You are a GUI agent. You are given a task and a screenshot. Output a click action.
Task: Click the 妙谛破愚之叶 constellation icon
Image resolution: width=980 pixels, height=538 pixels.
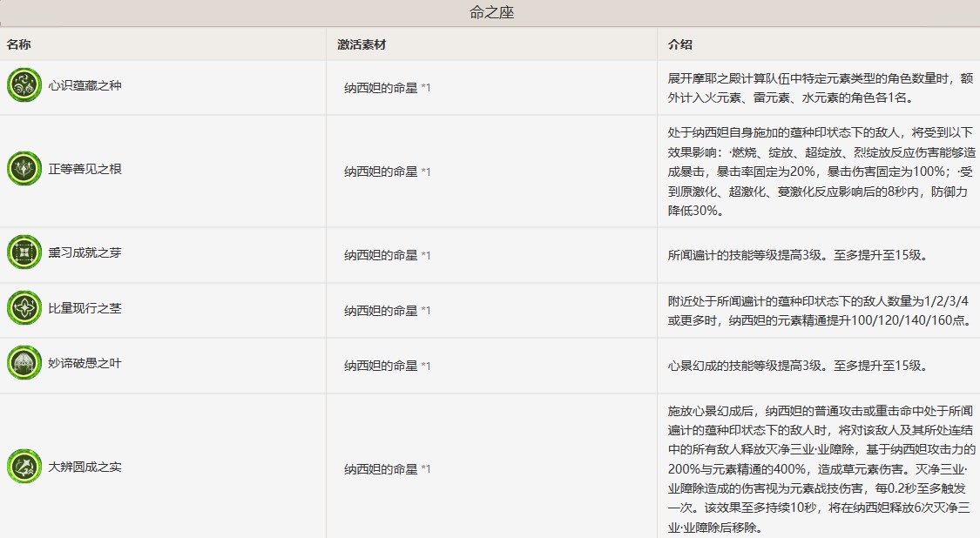tap(24, 363)
